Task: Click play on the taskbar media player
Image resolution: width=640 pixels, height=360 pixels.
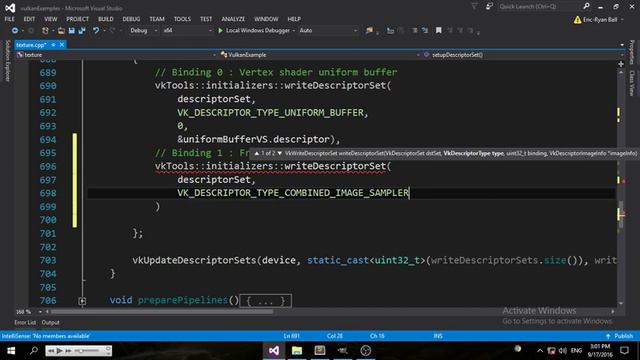Action: [x=60, y=351]
